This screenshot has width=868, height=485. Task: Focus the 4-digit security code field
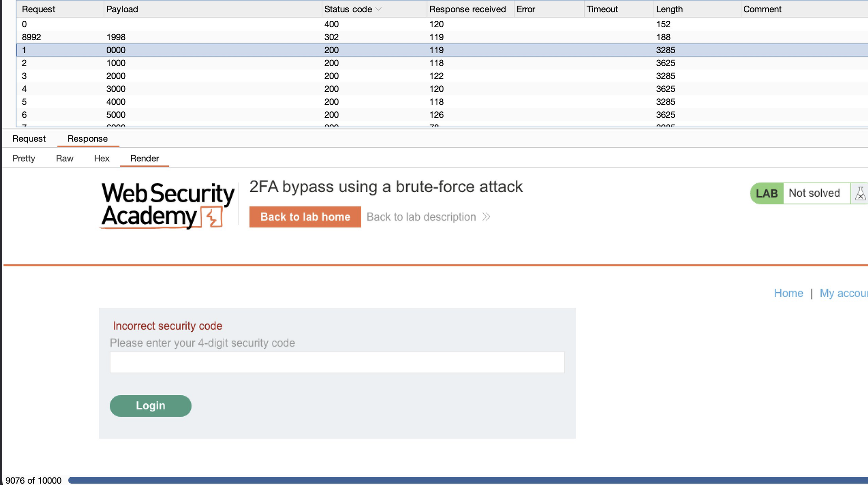(337, 362)
